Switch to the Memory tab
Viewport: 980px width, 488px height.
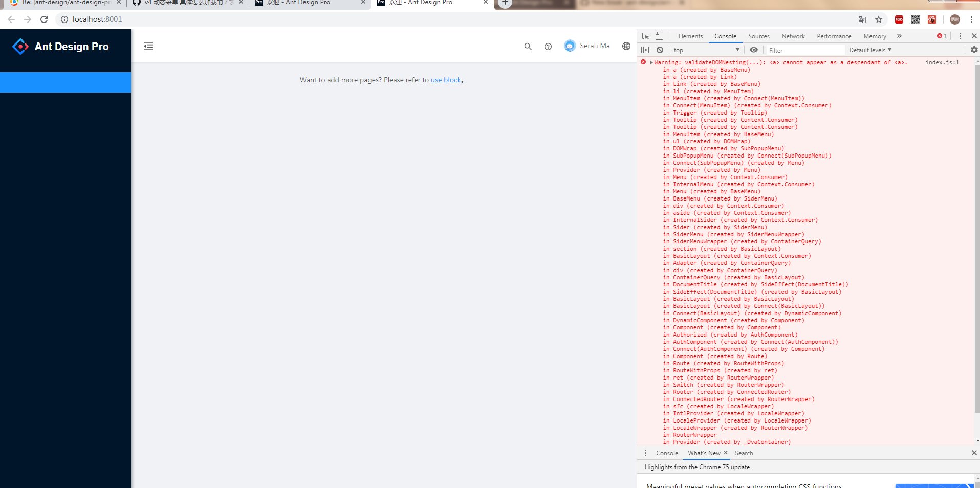(x=875, y=36)
